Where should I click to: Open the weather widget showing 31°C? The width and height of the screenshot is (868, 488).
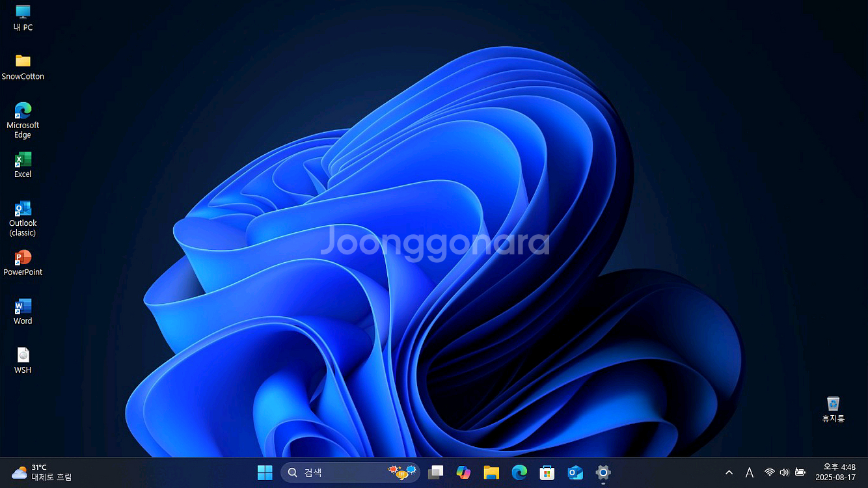pyautogui.click(x=42, y=472)
